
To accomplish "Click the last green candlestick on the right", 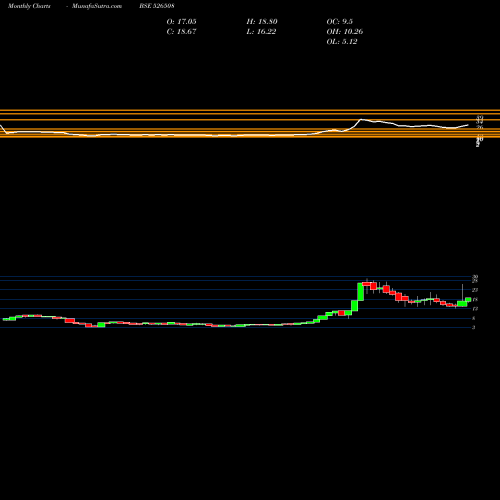I will coord(468,300).
